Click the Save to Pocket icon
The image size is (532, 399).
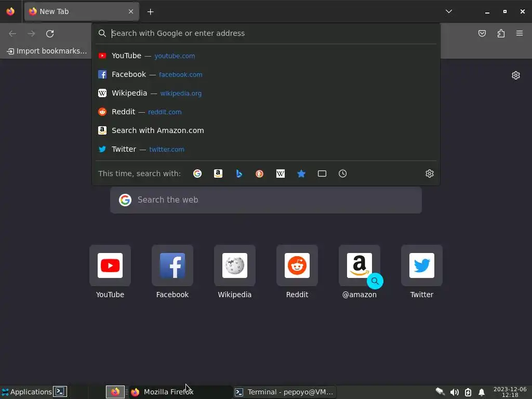482,33
